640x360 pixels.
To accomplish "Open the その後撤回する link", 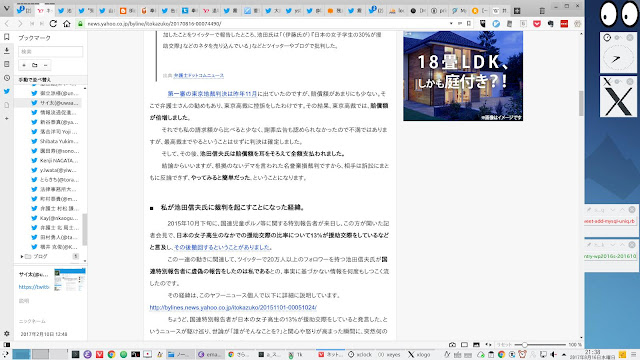I will (x=222, y=247).
